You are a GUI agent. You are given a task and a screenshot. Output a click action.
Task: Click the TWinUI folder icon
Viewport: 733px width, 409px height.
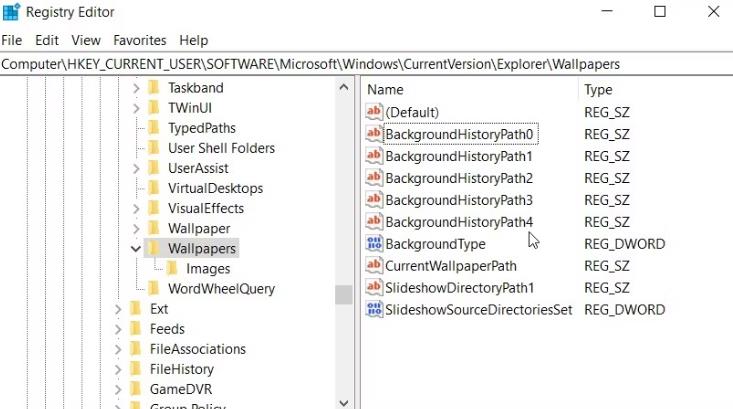pyautogui.click(x=154, y=108)
